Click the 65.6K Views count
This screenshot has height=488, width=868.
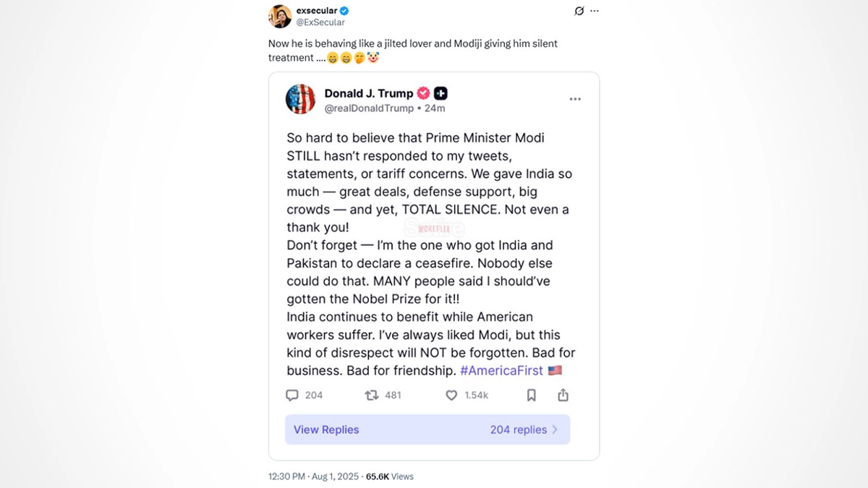pyautogui.click(x=390, y=476)
